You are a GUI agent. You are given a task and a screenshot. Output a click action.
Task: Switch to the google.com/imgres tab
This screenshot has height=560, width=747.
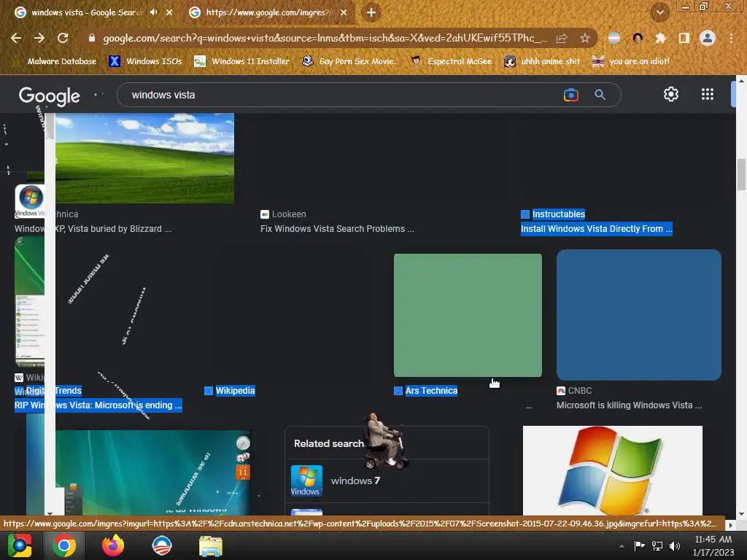click(267, 12)
